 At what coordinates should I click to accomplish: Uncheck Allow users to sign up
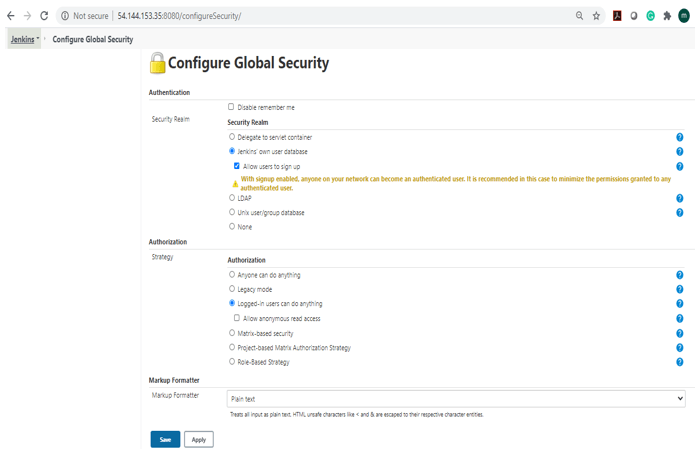point(237,166)
